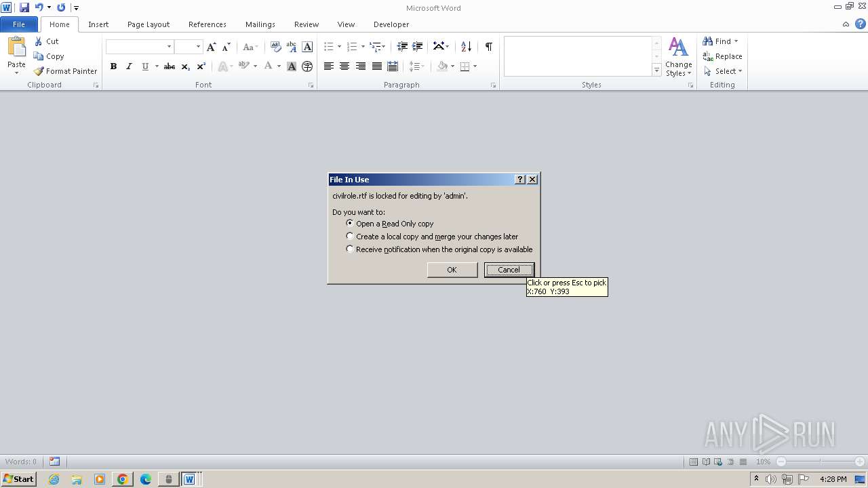The image size is (868, 488).
Task: Align text left
Action: (x=329, y=66)
